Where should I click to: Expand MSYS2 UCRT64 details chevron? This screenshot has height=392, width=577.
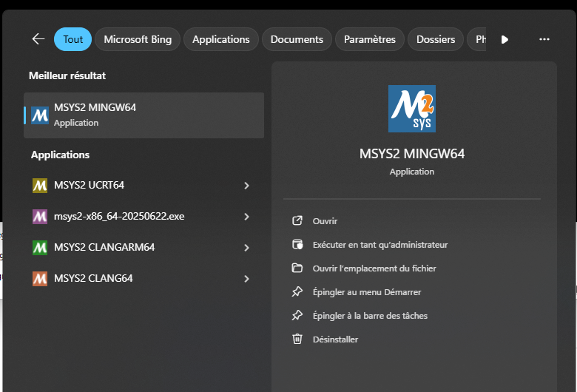tap(246, 186)
